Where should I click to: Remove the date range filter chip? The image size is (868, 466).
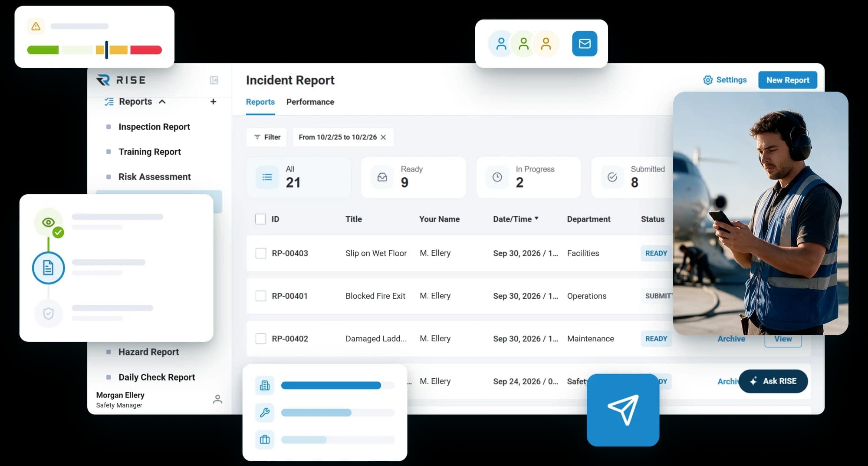(383, 137)
